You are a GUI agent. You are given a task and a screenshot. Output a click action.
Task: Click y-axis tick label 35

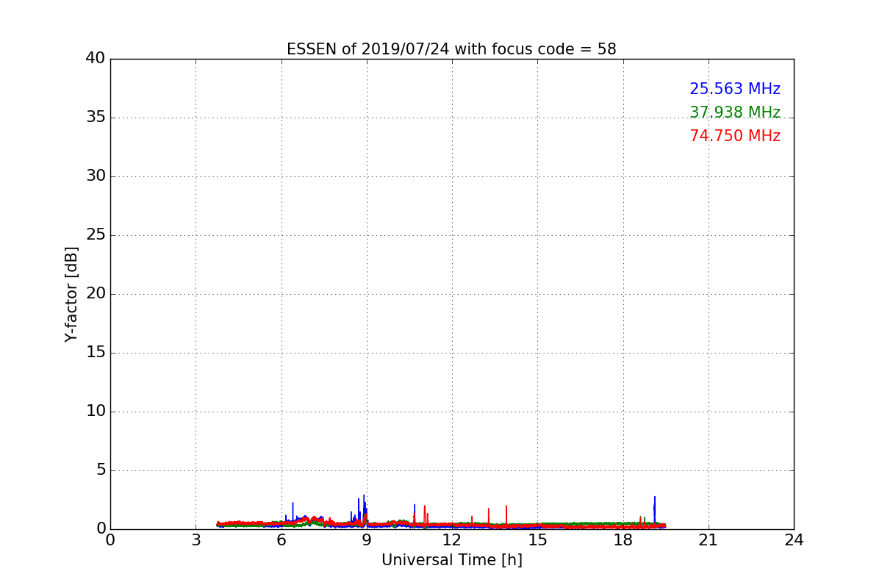95,118
